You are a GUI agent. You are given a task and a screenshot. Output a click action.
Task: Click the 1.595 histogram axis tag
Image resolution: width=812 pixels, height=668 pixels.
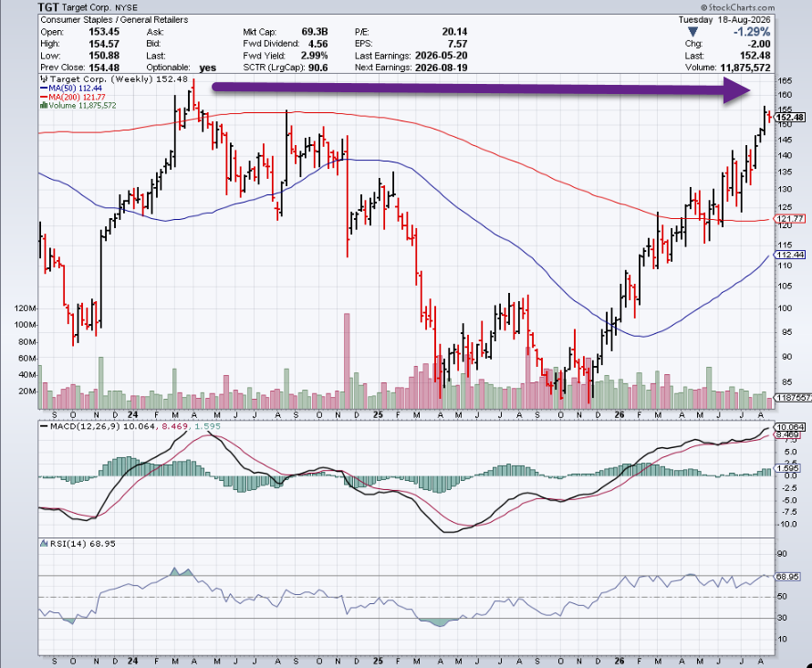(x=789, y=469)
